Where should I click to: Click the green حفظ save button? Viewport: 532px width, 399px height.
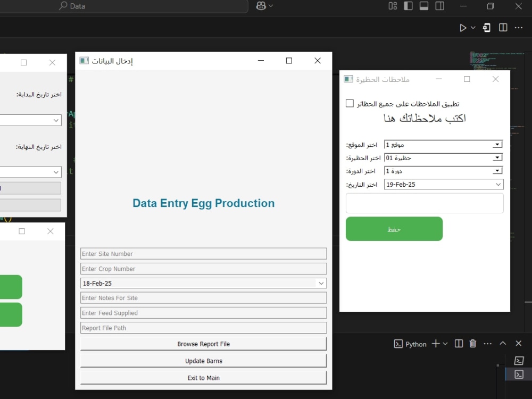point(394,229)
